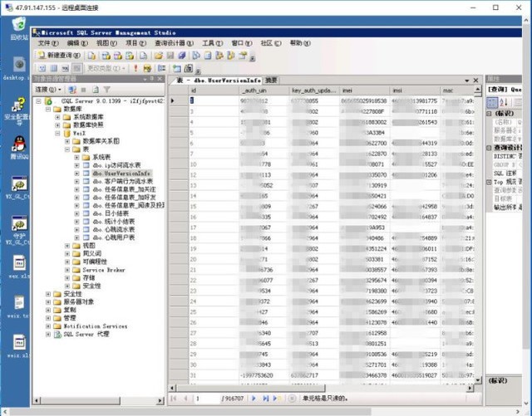The width and height of the screenshot is (532, 416).
Task: Click the imei column header
Action: point(347,90)
